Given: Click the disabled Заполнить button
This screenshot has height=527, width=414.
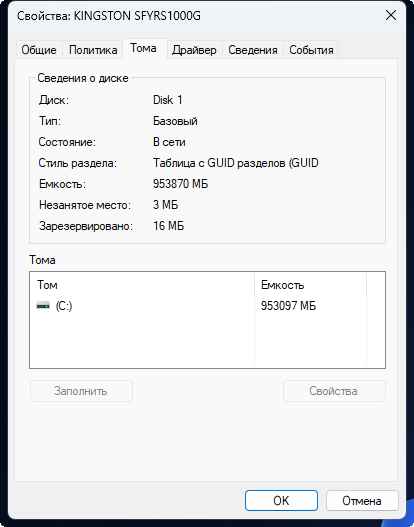Looking at the screenshot, I should 81,391.
